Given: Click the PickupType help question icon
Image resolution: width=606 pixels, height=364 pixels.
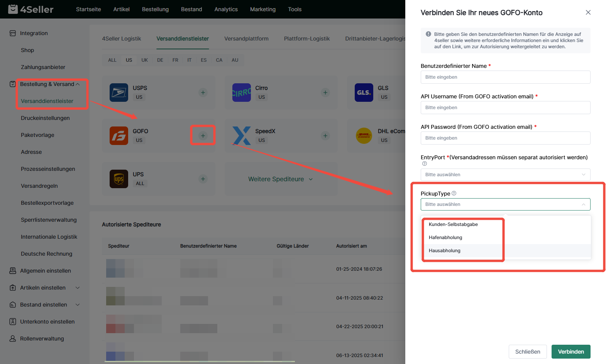Looking at the screenshot, I should [454, 193].
